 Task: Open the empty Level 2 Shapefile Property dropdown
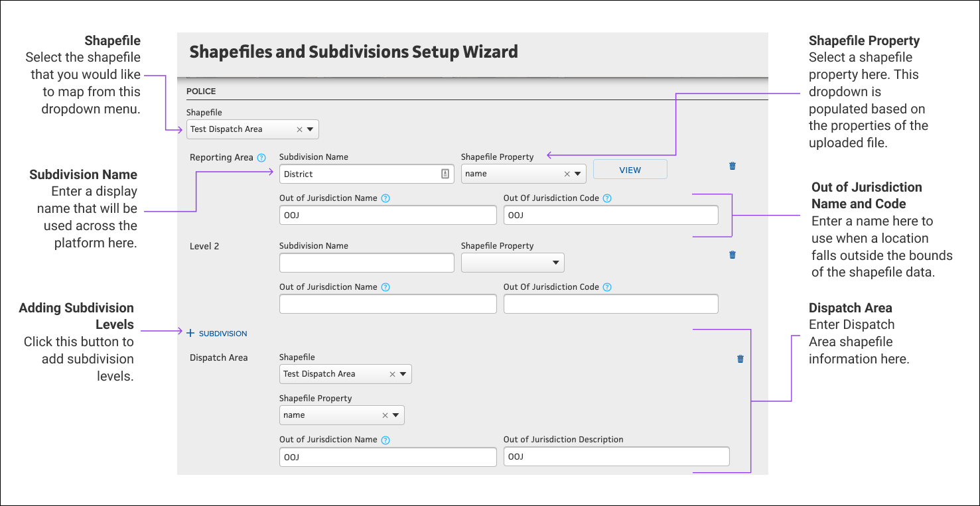coord(555,263)
